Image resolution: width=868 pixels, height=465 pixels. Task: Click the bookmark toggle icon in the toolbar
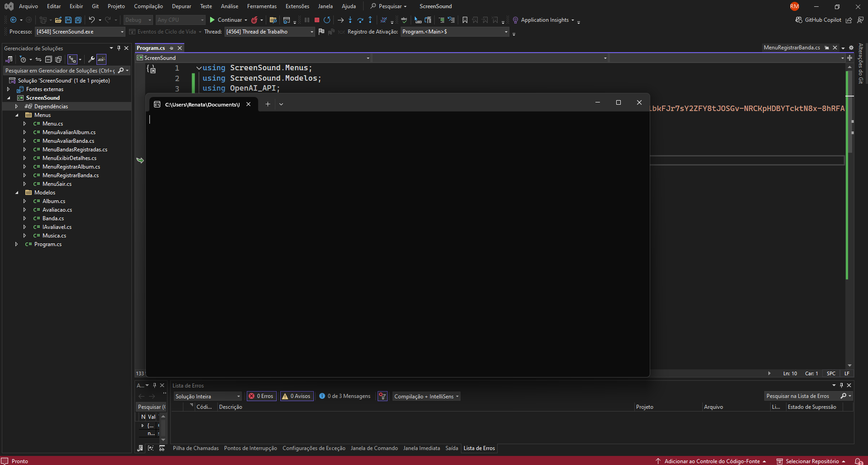465,20
